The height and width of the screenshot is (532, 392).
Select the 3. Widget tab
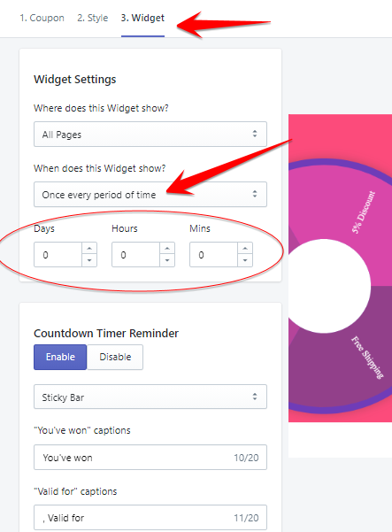pyautogui.click(x=142, y=18)
